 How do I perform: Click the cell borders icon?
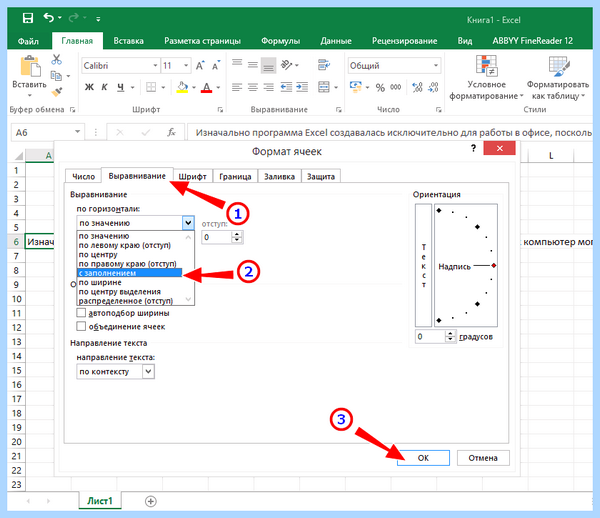(x=151, y=87)
